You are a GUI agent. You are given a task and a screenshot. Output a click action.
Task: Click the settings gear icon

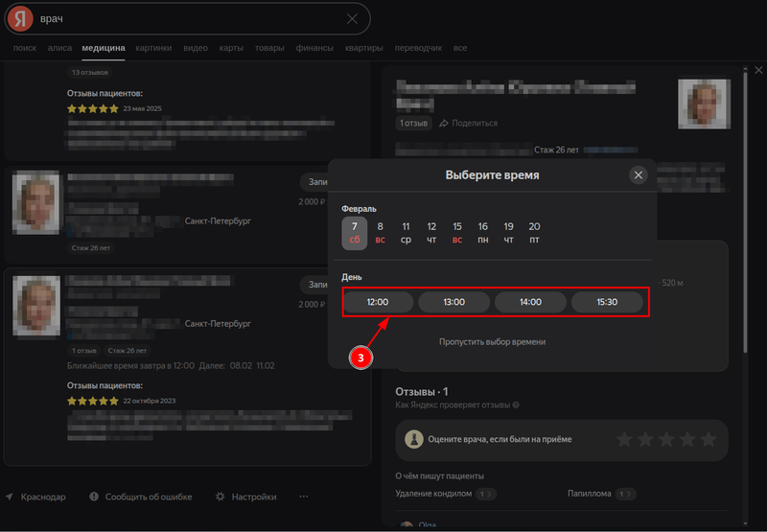point(221,497)
